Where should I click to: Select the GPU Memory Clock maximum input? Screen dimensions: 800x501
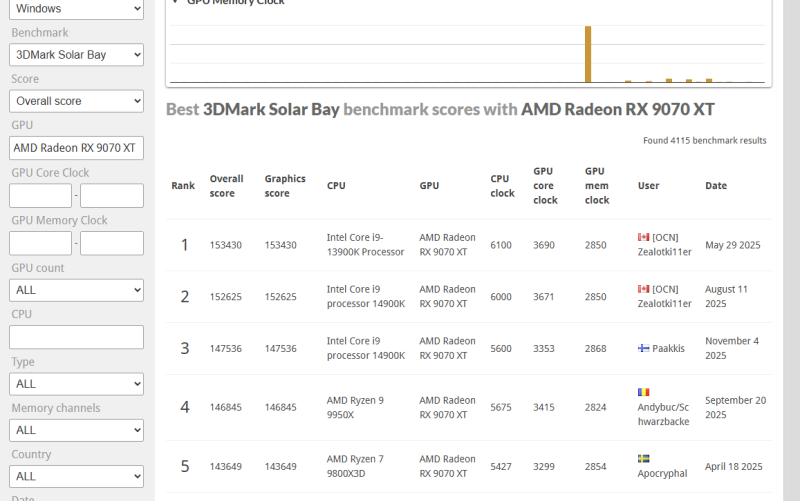[x=112, y=243]
